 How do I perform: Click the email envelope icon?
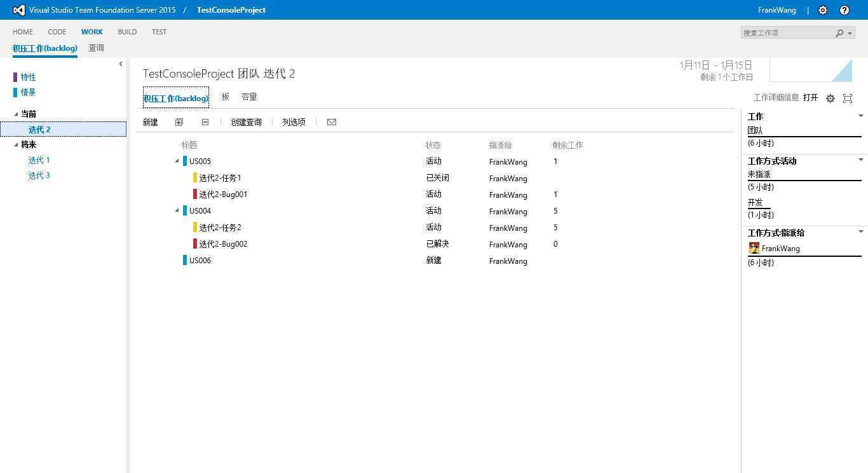pyautogui.click(x=332, y=122)
